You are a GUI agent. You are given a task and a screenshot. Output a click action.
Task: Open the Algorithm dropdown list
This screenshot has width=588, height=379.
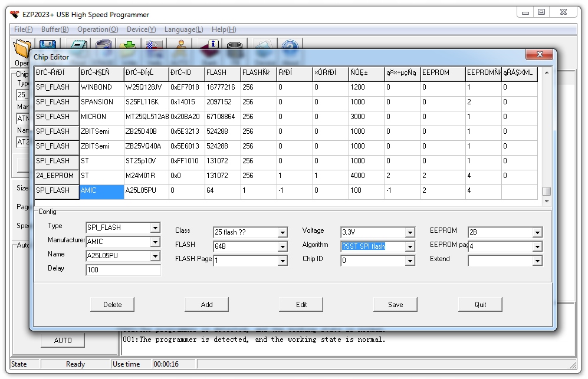[410, 246]
